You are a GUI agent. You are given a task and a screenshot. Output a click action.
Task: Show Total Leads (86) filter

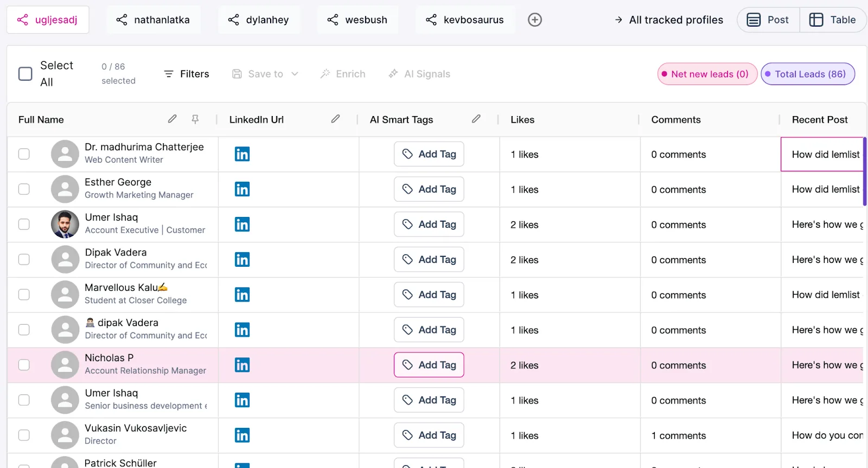click(808, 74)
